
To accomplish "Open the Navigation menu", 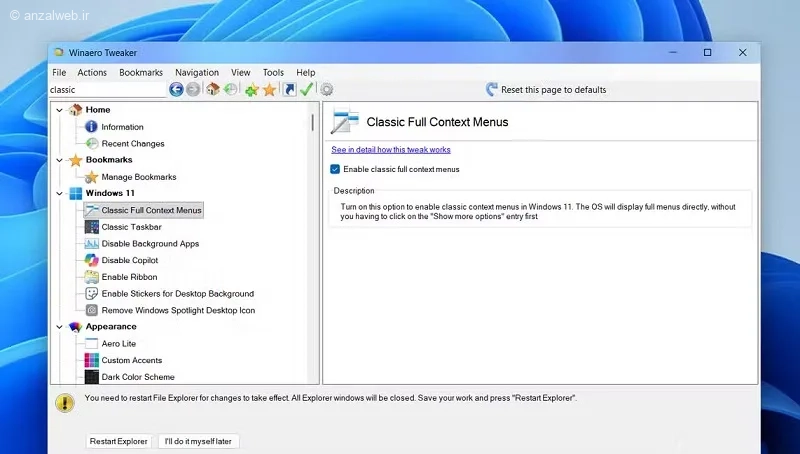I will click(197, 72).
